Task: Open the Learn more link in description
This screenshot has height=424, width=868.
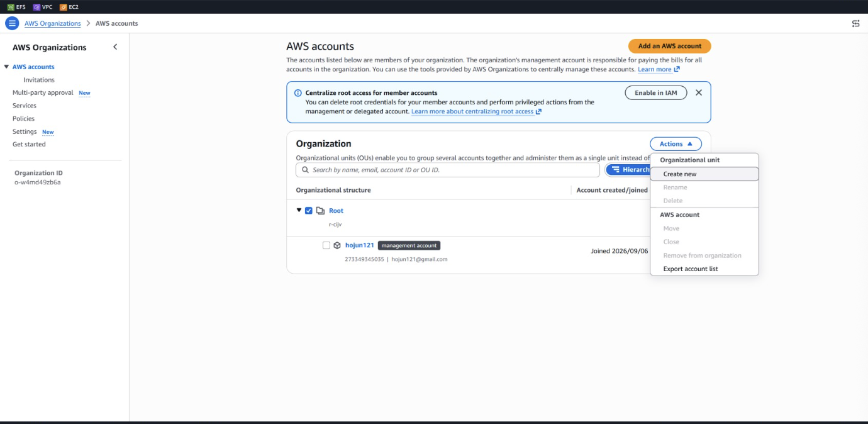Action: (659, 69)
